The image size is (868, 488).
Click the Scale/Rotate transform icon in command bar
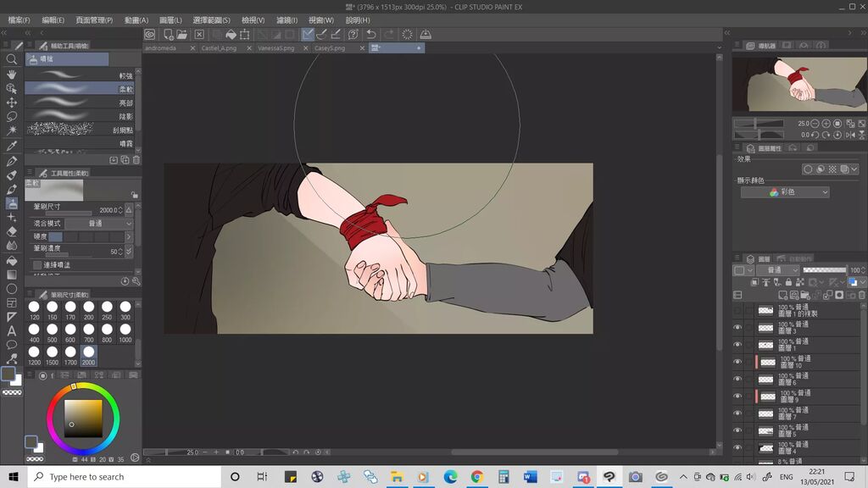pos(245,34)
